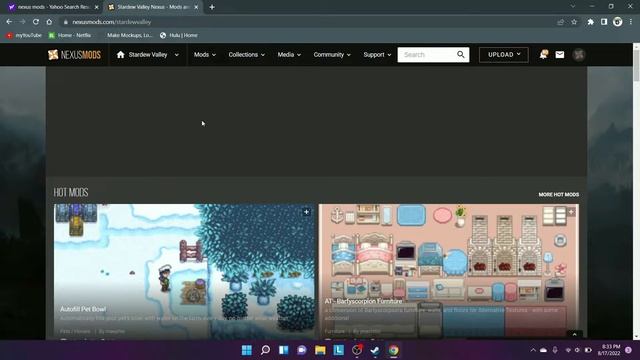Image resolution: width=640 pixels, height=360 pixels.
Task: Reload the page with the refresh icon
Action: point(36,22)
